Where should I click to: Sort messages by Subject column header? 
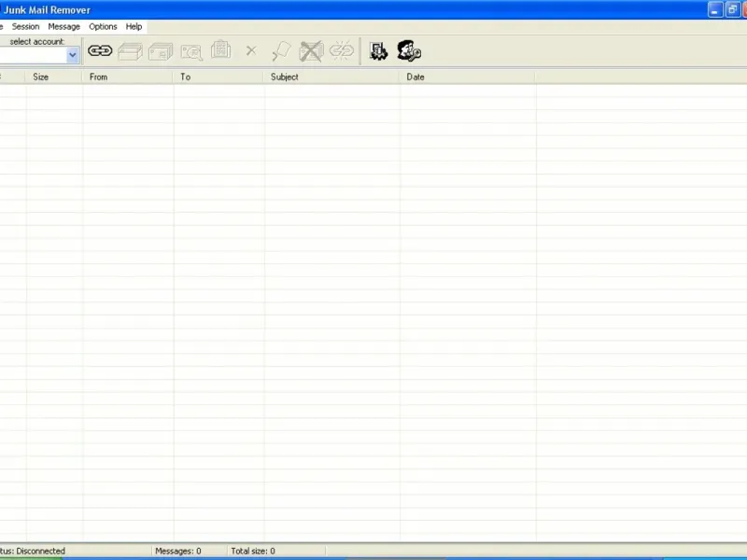tap(331, 77)
